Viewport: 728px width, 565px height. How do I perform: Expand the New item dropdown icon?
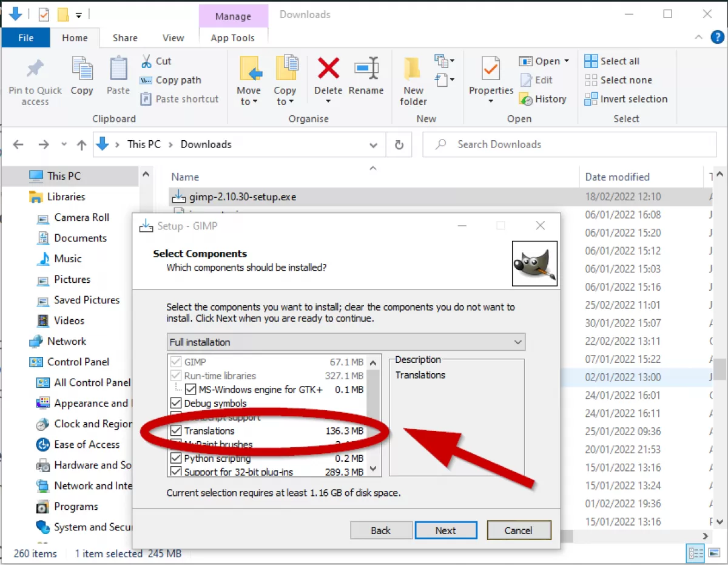pyautogui.click(x=445, y=61)
